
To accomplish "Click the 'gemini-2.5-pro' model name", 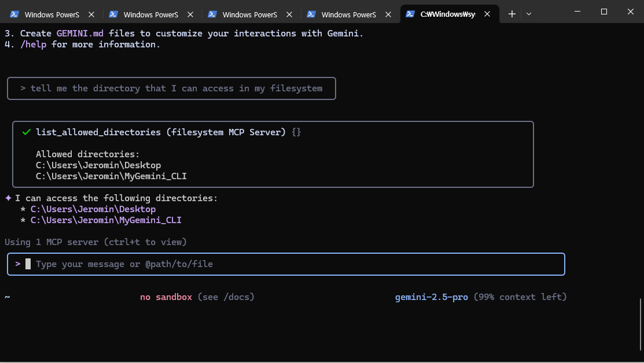I will pyautogui.click(x=431, y=297).
